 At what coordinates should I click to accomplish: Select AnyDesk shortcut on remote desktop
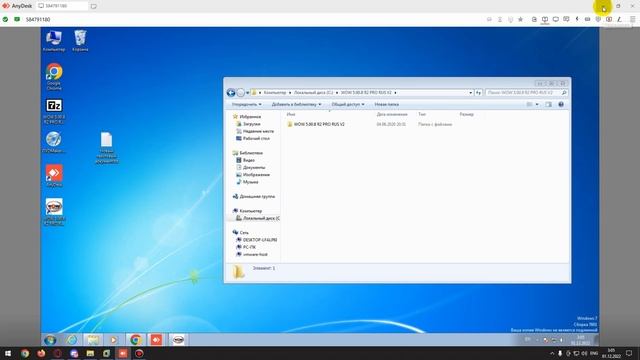point(54,176)
